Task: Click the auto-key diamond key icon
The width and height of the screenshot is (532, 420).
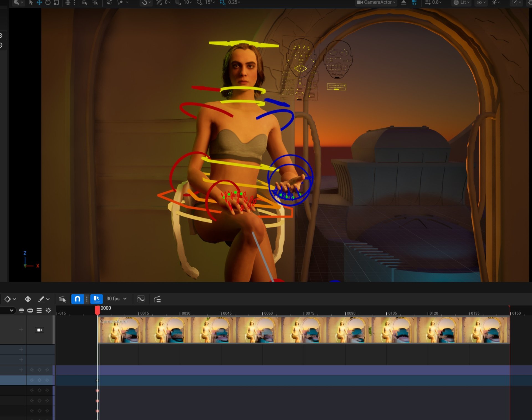Action: coord(28,299)
